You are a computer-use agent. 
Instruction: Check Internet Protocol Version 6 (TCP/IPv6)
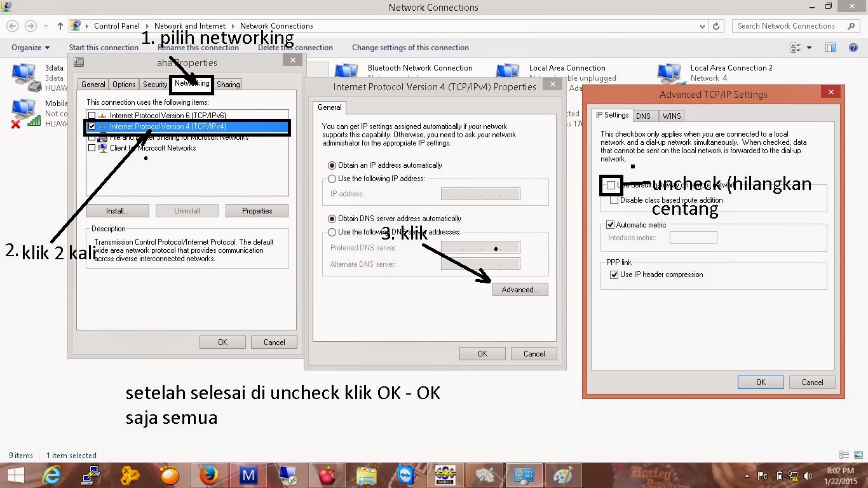click(x=91, y=115)
